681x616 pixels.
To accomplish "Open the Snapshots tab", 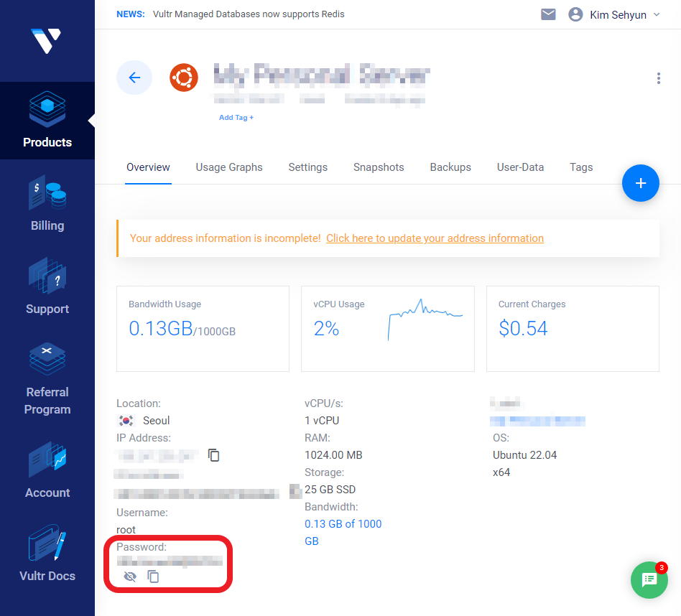I will pos(379,167).
